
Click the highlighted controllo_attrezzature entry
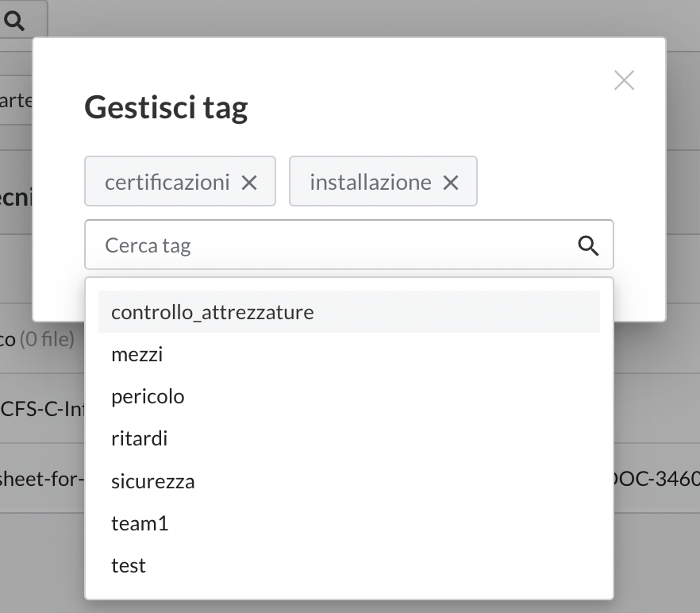pyautogui.click(x=211, y=311)
